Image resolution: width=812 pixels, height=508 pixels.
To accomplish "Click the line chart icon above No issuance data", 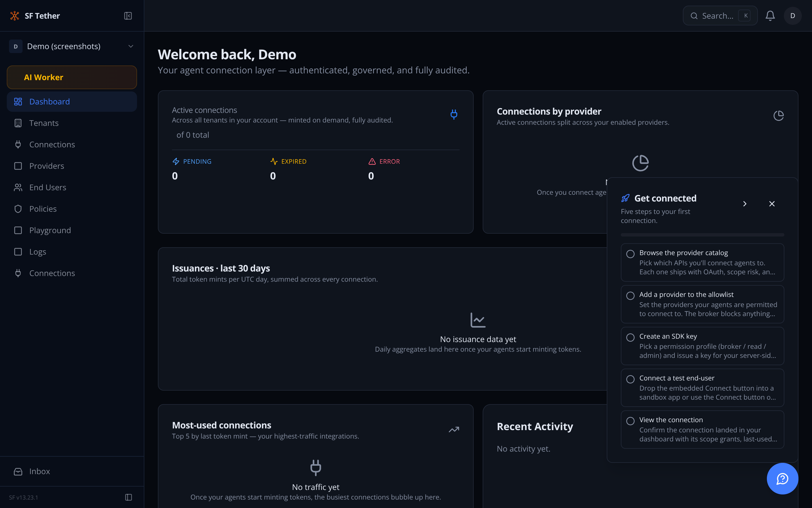I will 478,320.
